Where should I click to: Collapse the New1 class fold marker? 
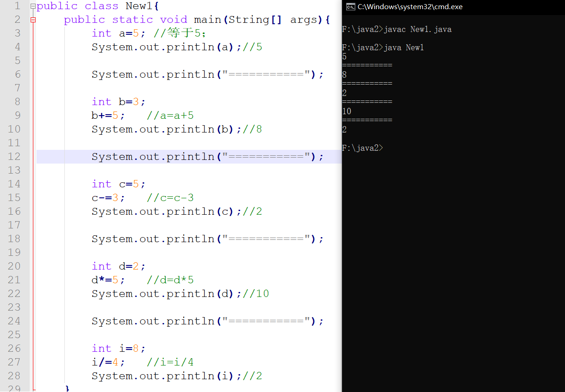pos(33,6)
